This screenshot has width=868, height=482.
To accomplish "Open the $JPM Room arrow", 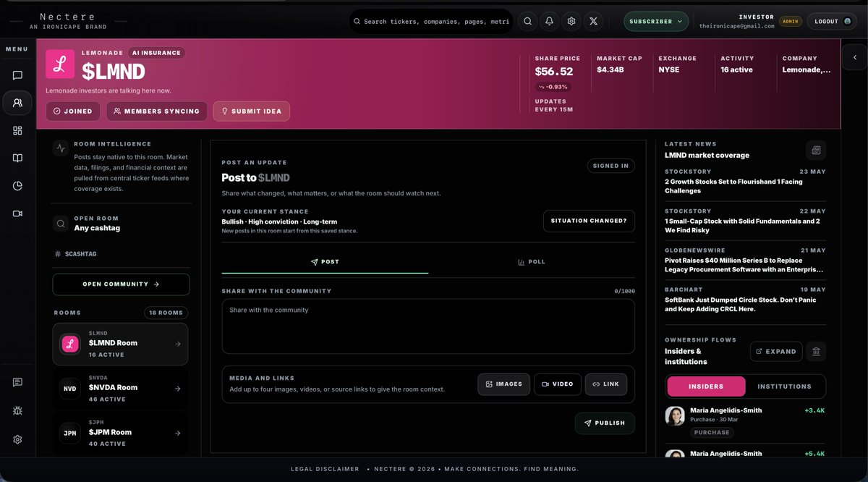I will tap(178, 433).
